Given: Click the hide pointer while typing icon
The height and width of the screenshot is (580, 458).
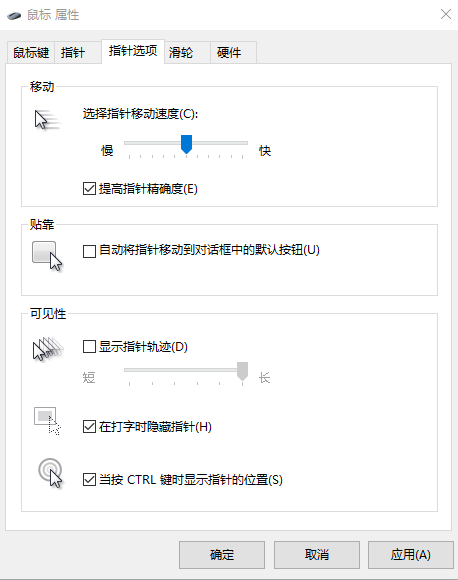Looking at the screenshot, I should point(47,421).
